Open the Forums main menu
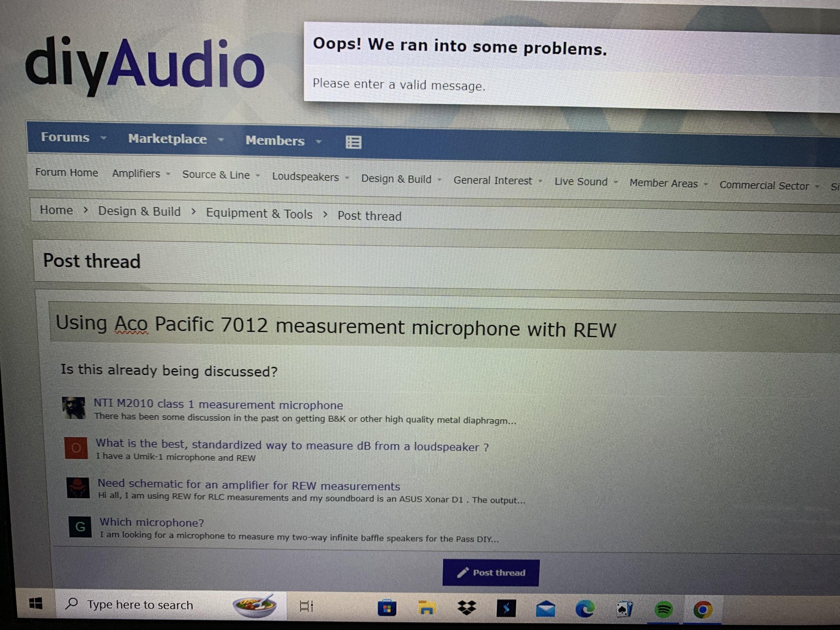Image resolution: width=840 pixels, height=630 pixels. [65, 137]
